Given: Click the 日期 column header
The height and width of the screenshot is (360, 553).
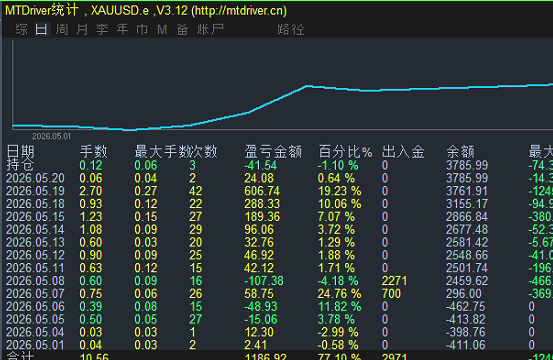Looking at the screenshot, I should [x=20, y=152].
